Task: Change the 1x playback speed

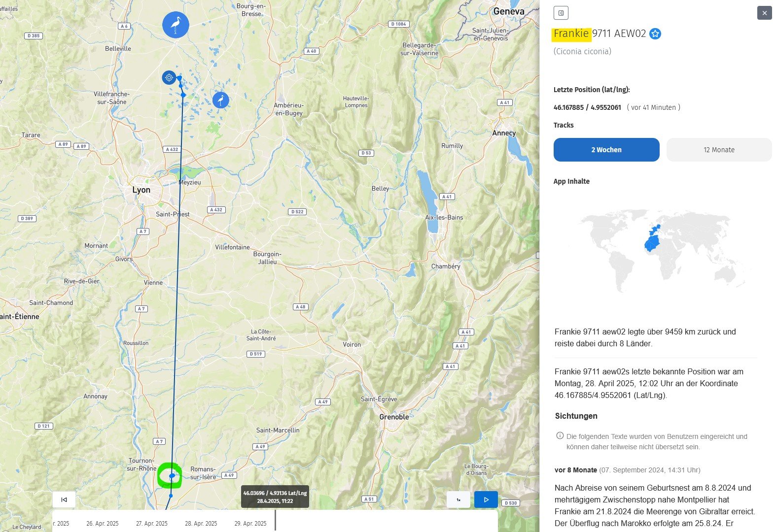Action: 458,499
